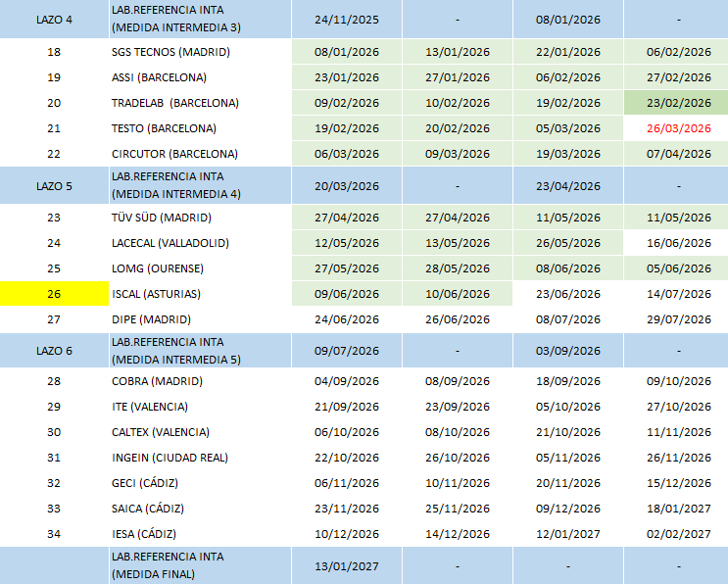Screen dimensions: 728x584
Task: Click the dark green 23/02/2026 cell
Action: click(676, 103)
